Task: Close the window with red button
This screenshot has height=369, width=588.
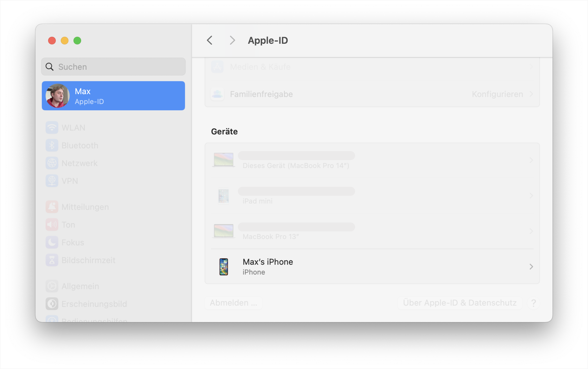Action: 52,40
